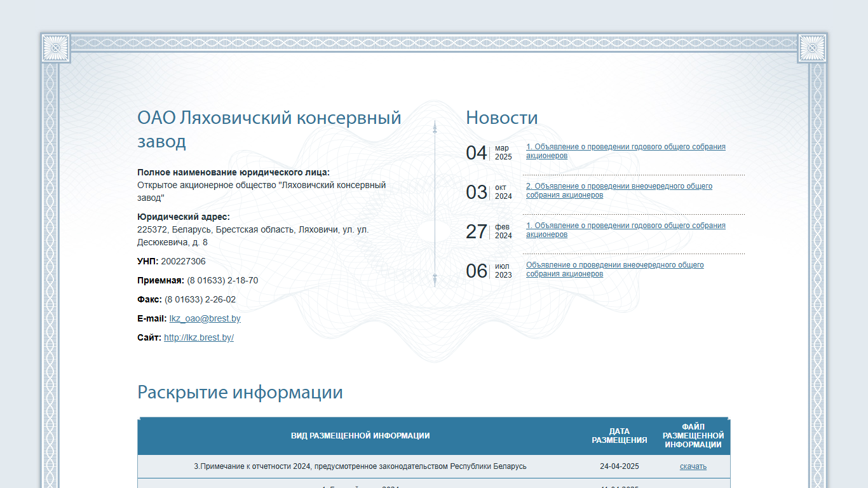Visit the http://lkz.brest.by/ website link
Viewport: 868px width, 488px height.
199,337
